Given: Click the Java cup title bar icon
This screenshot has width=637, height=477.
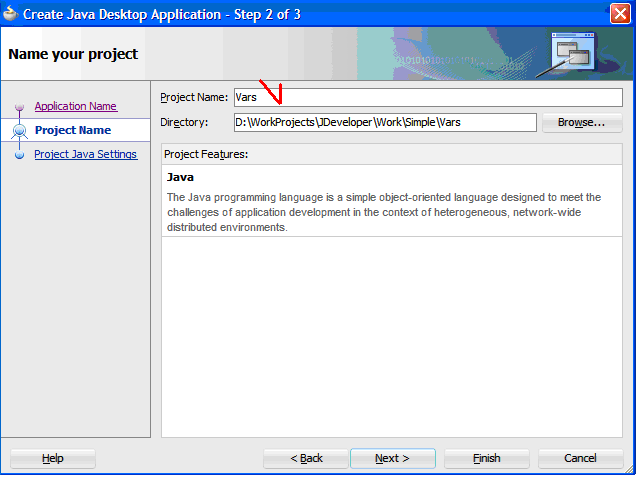Looking at the screenshot, I should (11, 14).
